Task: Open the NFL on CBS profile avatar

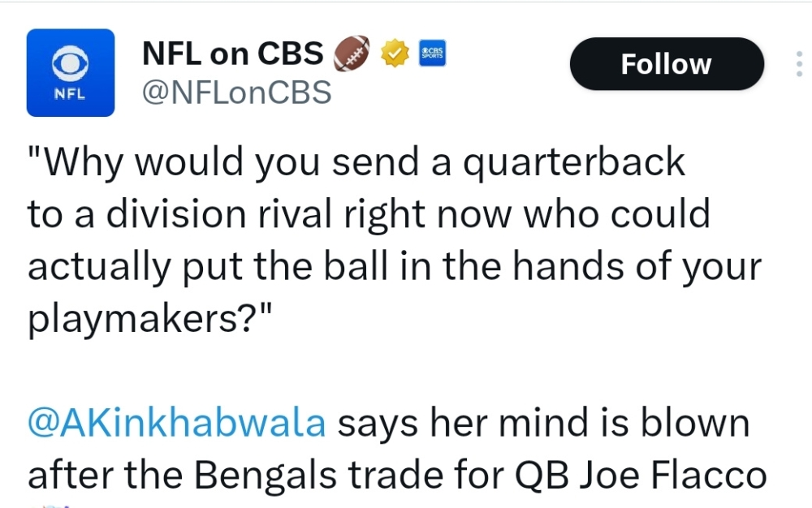Action: tap(71, 73)
